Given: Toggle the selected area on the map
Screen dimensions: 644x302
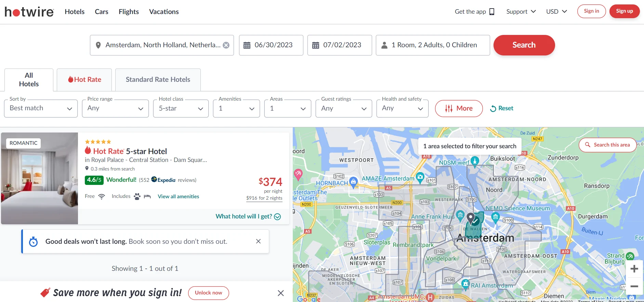Looking at the screenshot, I should pos(476,221).
